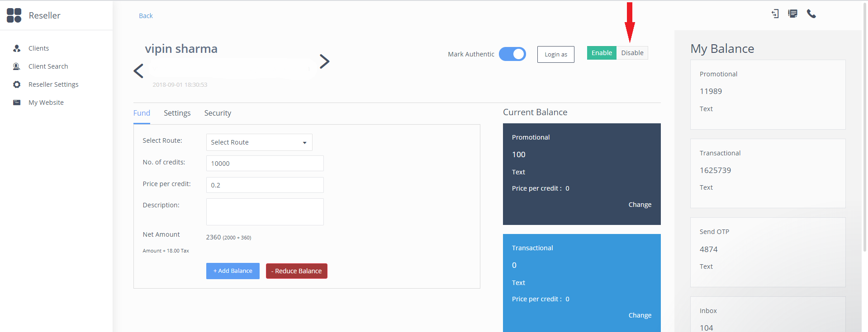Click Change in Transactional balance card

point(640,315)
